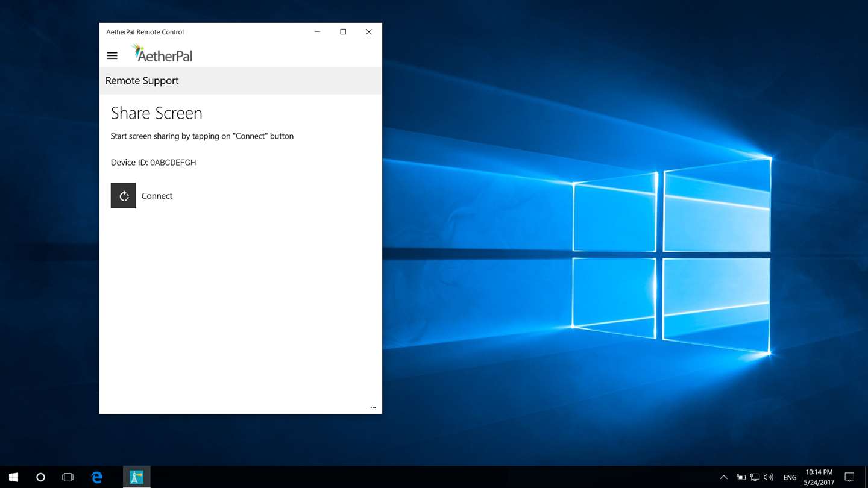The image size is (868, 488).
Task: Open Task View in taskbar
Action: click(68, 477)
